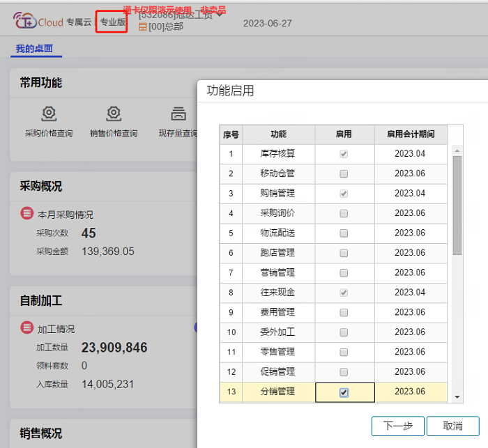488x448 pixels.
Task: Click 采购次数 value 45
Action: click(89, 233)
